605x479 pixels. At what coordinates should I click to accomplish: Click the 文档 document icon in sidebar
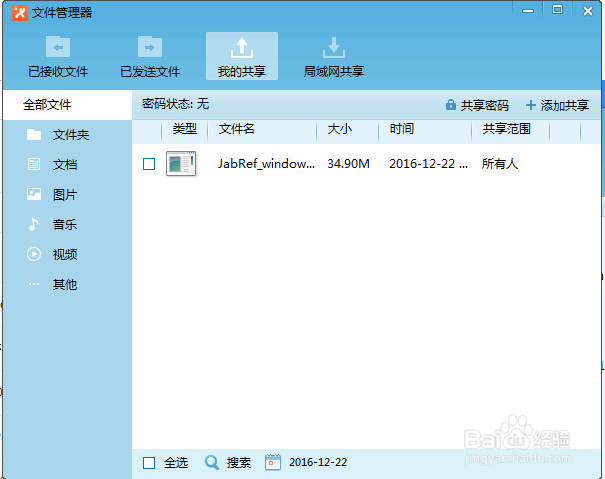click(x=34, y=164)
